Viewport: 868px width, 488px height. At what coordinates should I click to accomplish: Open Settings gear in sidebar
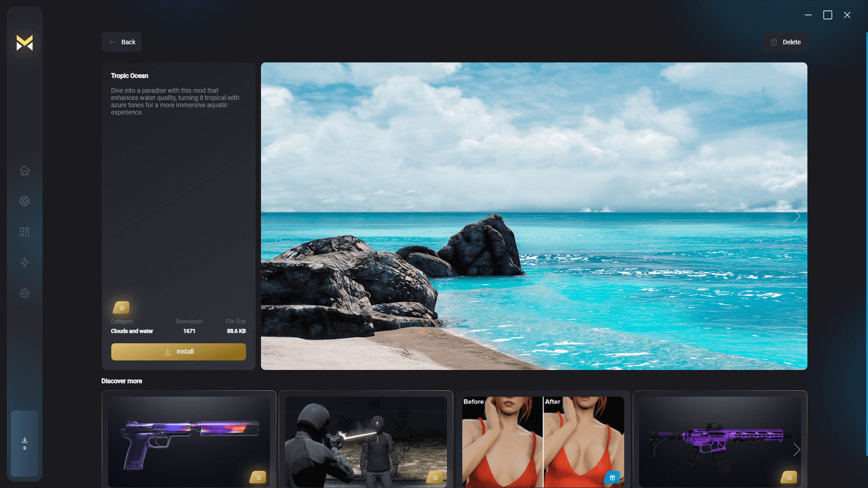point(24,294)
